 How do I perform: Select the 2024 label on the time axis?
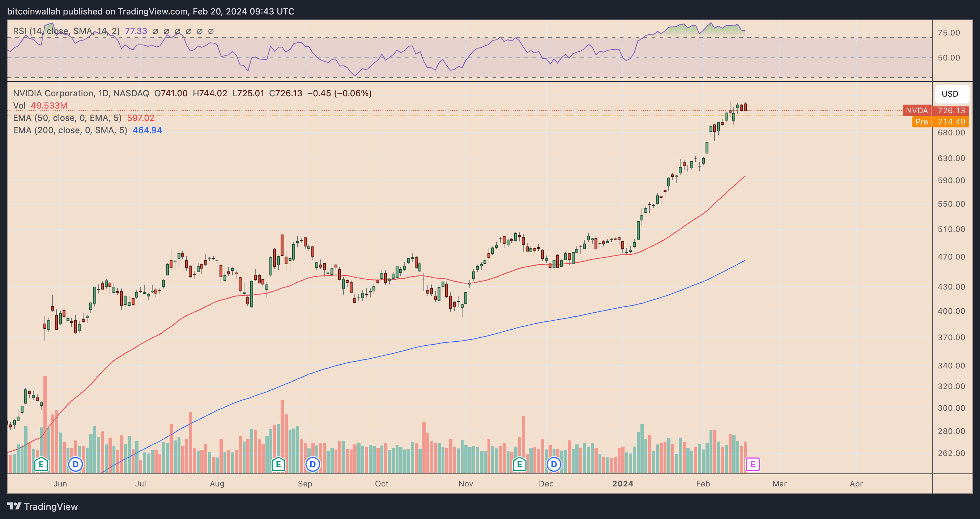tap(623, 484)
